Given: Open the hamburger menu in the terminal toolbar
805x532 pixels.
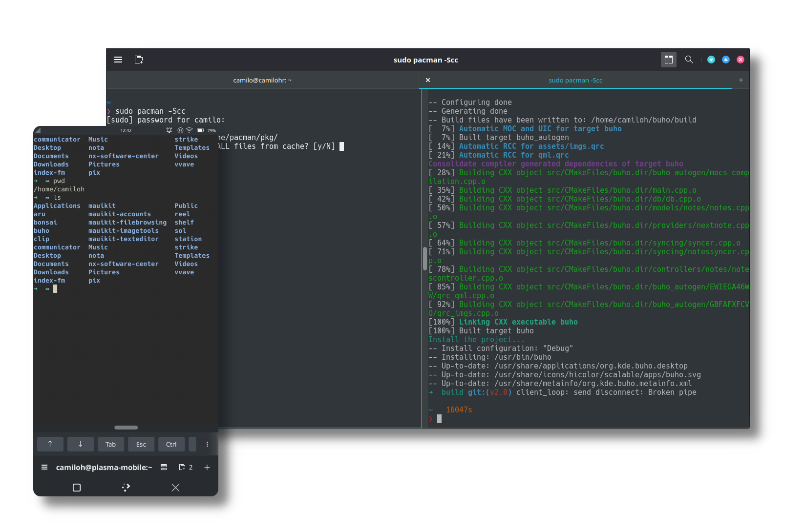Looking at the screenshot, I should (118, 59).
